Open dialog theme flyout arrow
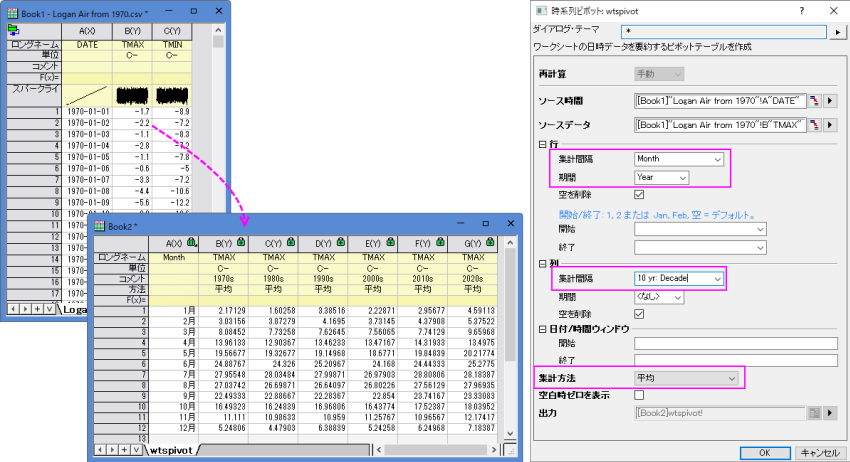 (838, 32)
